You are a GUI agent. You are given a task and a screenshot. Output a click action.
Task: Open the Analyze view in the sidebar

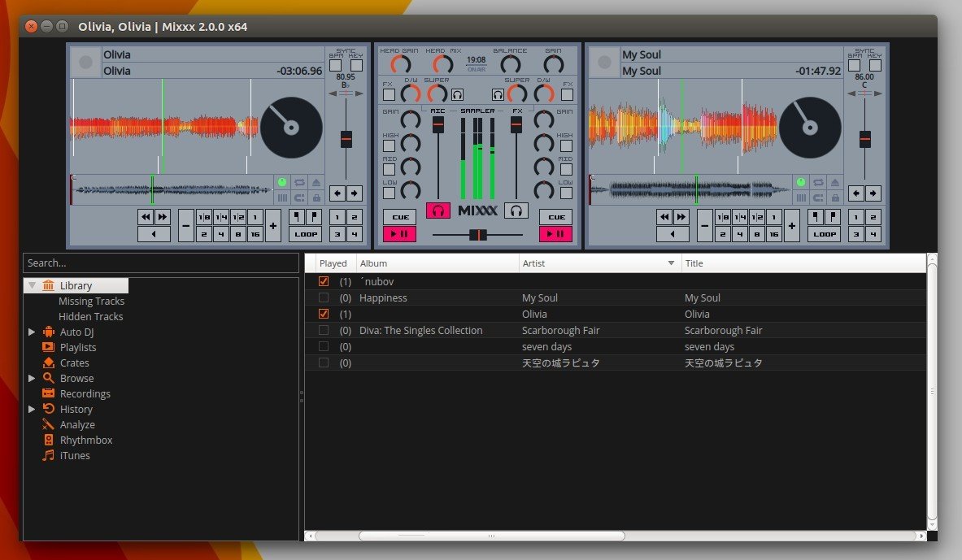pyautogui.click(x=77, y=424)
